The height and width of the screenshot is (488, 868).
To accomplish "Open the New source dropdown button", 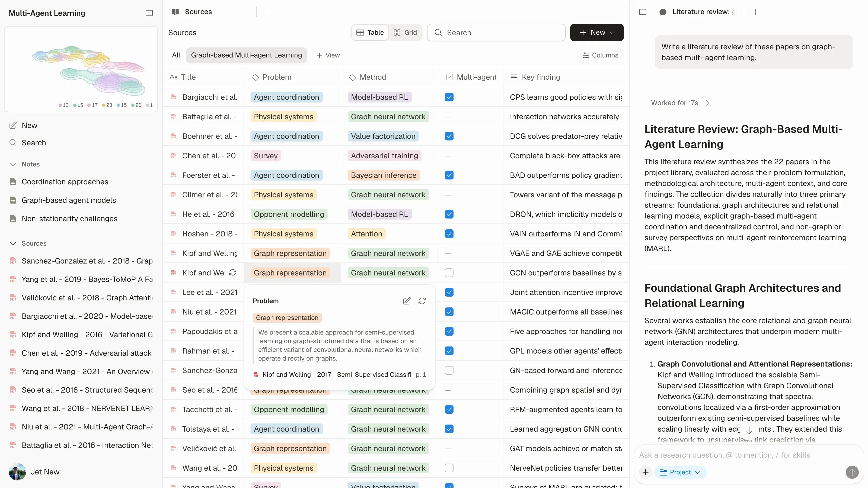I will coord(596,32).
